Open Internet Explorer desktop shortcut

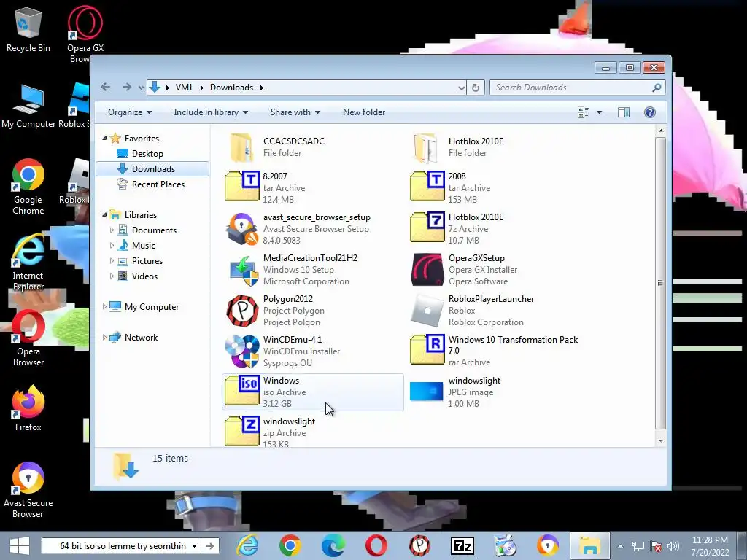pyautogui.click(x=28, y=262)
